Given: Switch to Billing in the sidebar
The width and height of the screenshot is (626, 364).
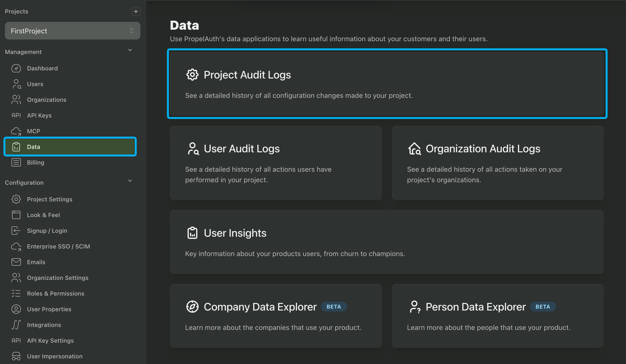Looking at the screenshot, I should [35, 163].
